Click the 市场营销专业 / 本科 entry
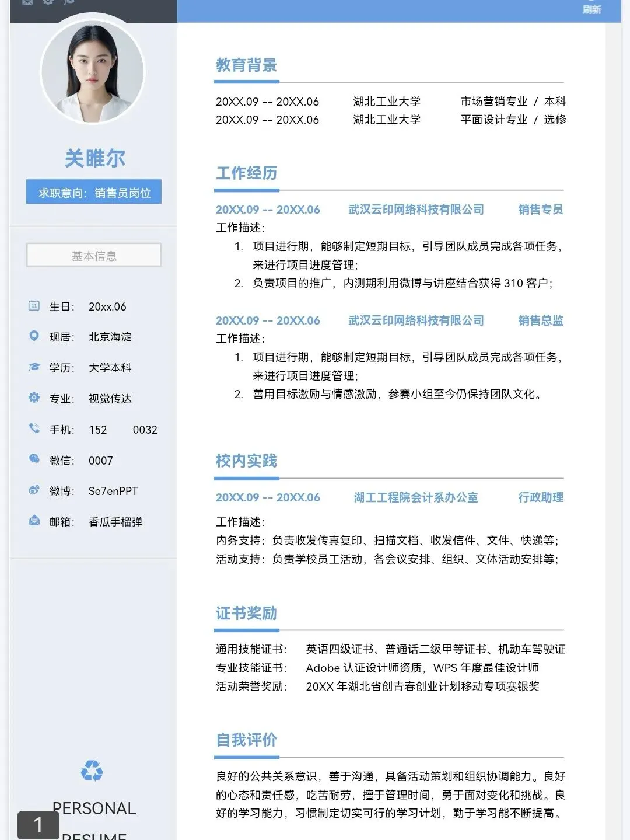Image resolution: width=630 pixels, height=840 pixels. click(513, 102)
